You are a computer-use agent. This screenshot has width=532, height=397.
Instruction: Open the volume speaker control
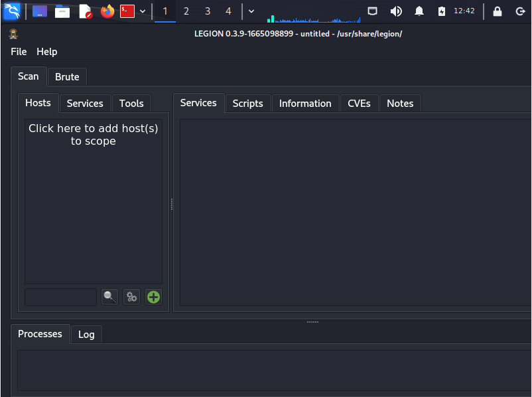click(x=396, y=11)
